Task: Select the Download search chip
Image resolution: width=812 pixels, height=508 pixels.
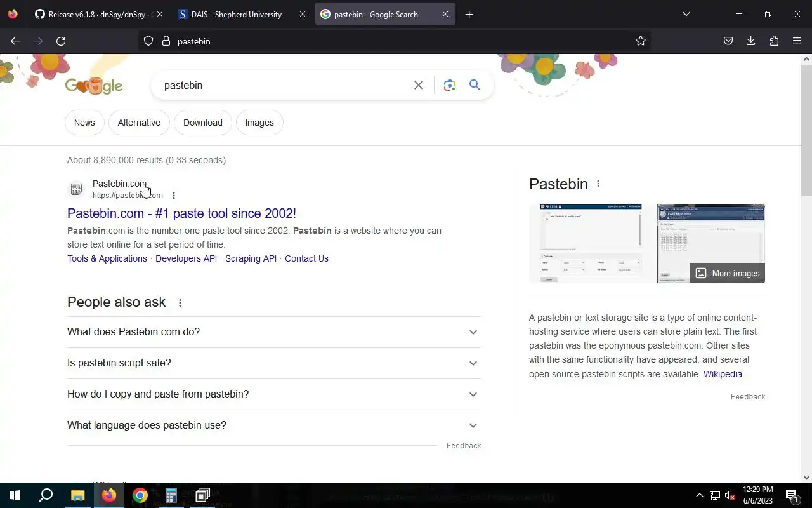Action: [203, 123]
